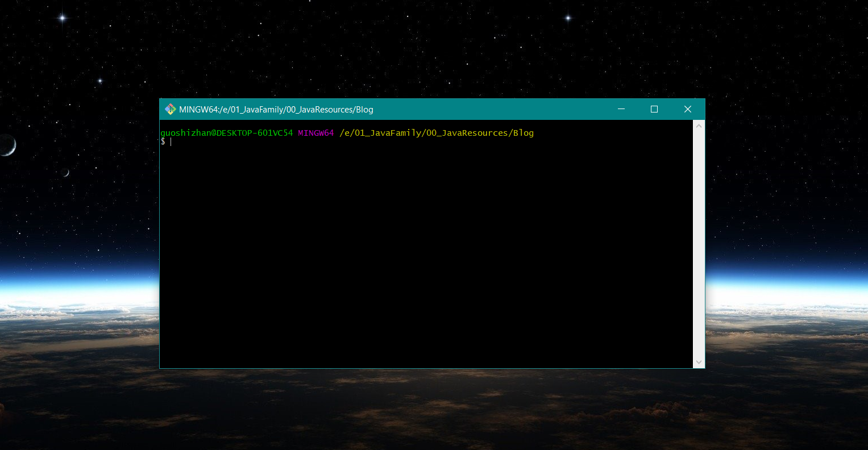Click the yellow /e/01_JavaFamily path text

[x=436, y=133]
